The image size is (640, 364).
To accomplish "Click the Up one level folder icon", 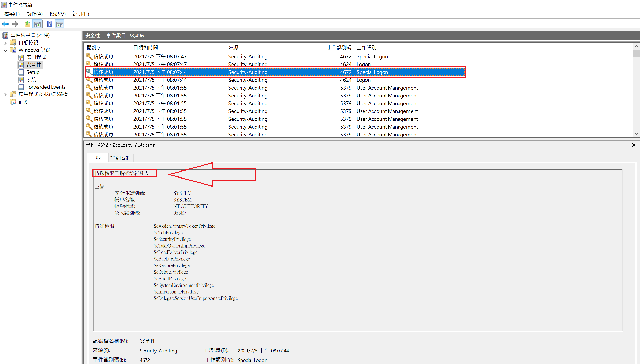I will 27,24.
